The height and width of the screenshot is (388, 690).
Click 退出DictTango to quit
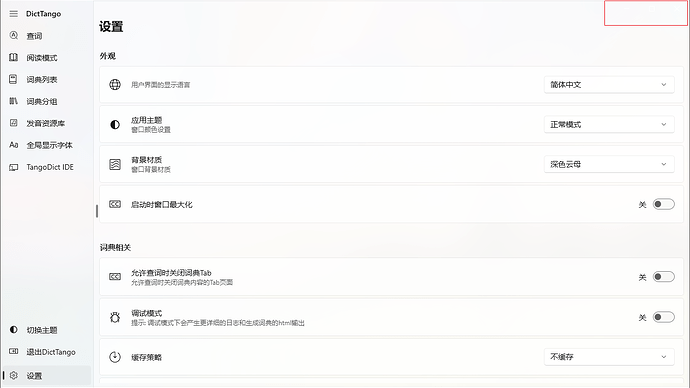[47, 352]
